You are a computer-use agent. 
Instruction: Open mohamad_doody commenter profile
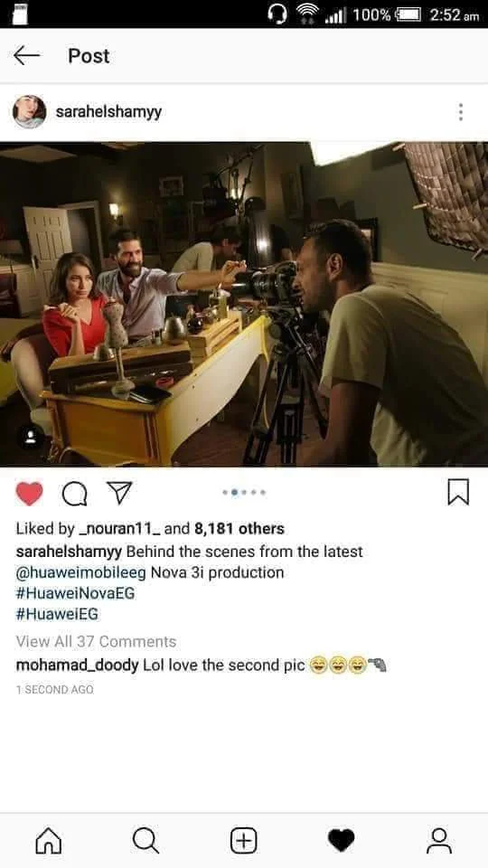click(x=78, y=665)
